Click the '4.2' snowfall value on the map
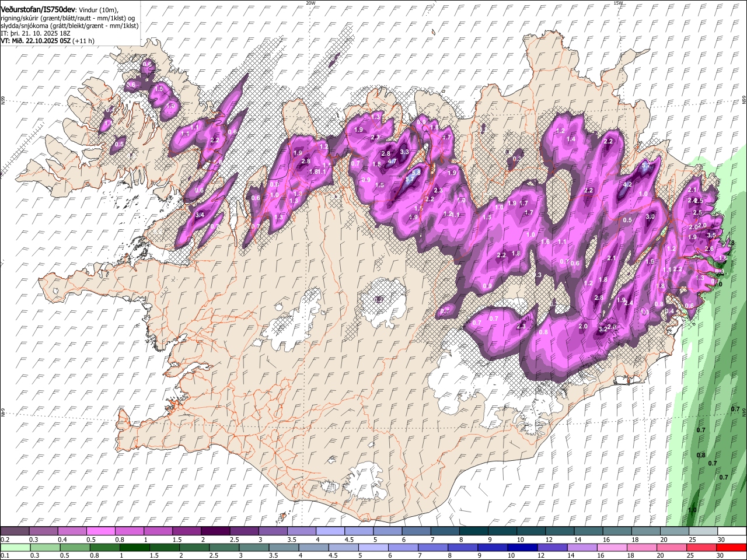 point(628,184)
